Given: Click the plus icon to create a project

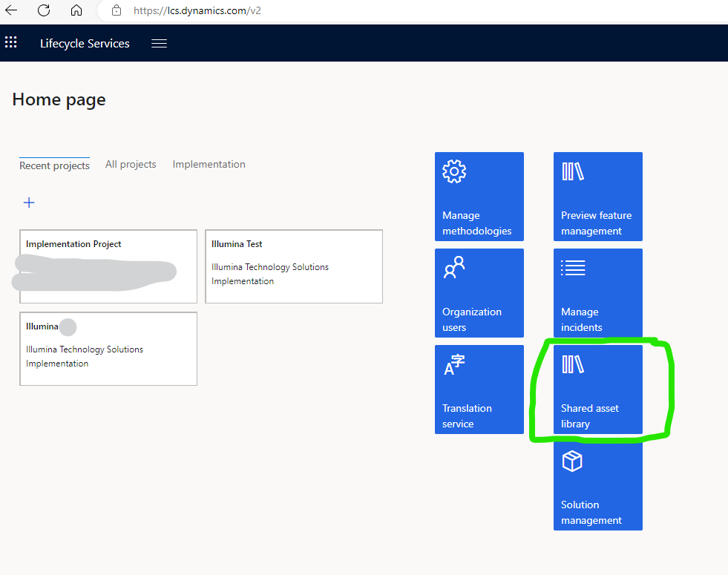Looking at the screenshot, I should pyautogui.click(x=29, y=202).
